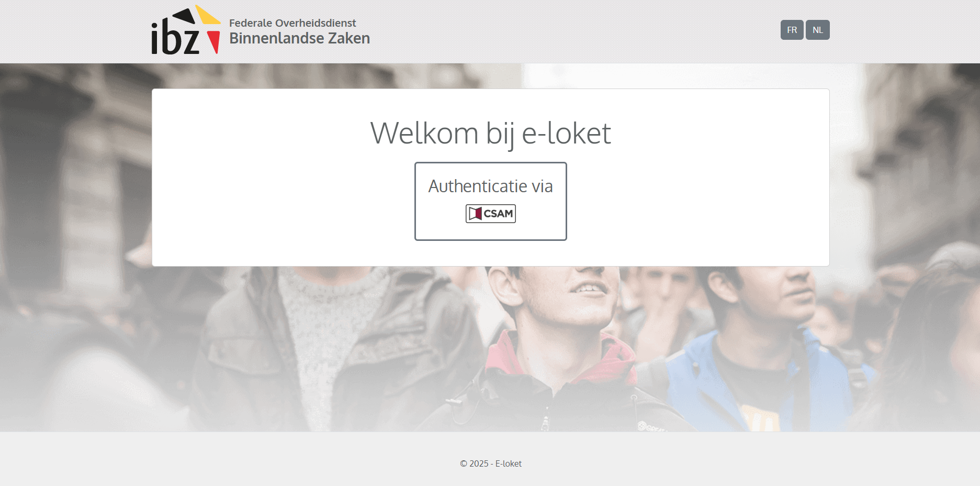Click 'Authenticatie via' login box
The image size is (980, 486).
pos(491,201)
